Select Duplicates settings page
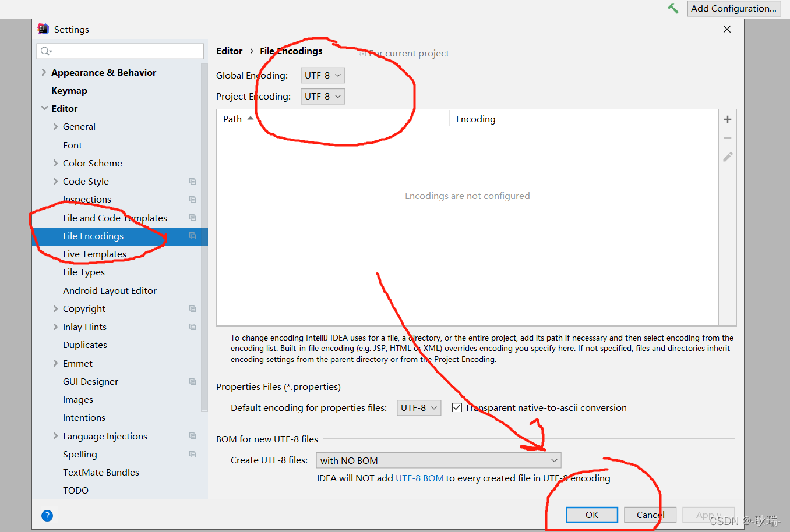This screenshot has width=790, height=532. click(85, 345)
